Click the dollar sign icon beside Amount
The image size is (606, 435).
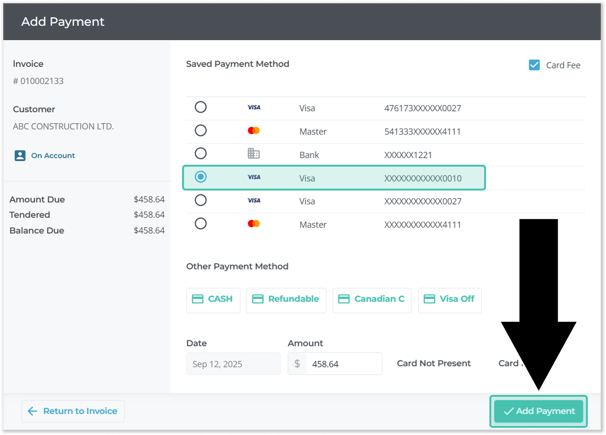pos(297,364)
